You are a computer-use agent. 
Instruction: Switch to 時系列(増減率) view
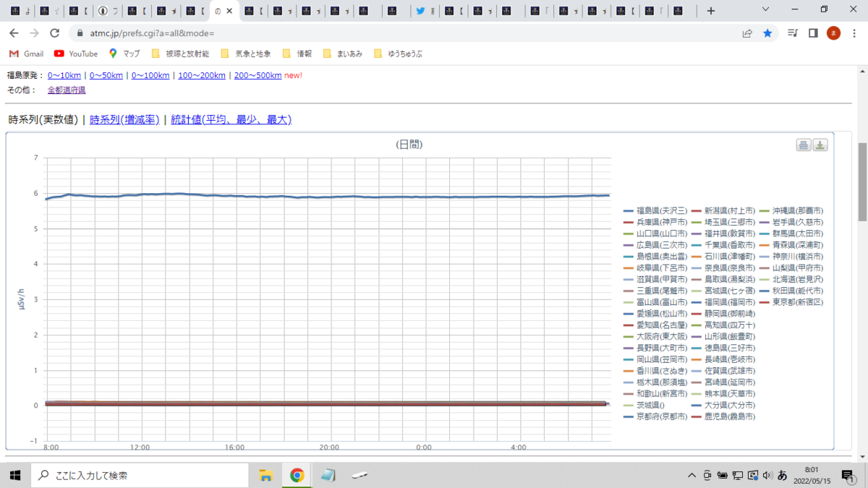[124, 120]
